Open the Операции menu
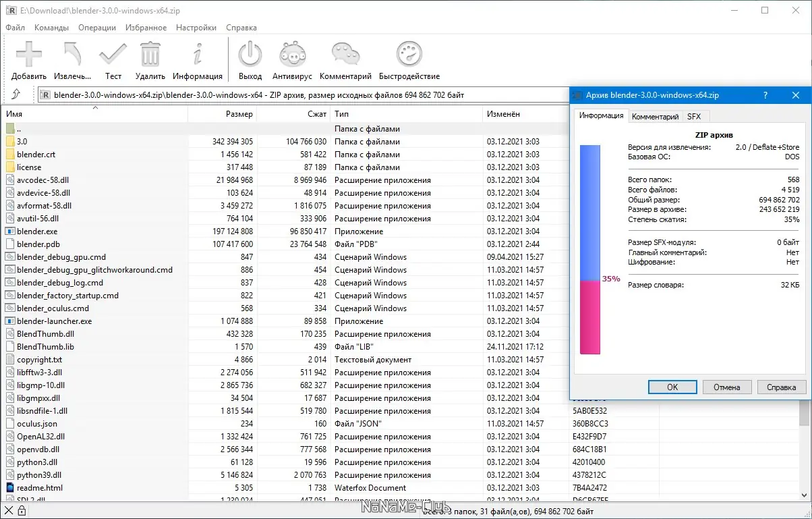The height and width of the screenshot is (519, 812). [97, 28]
